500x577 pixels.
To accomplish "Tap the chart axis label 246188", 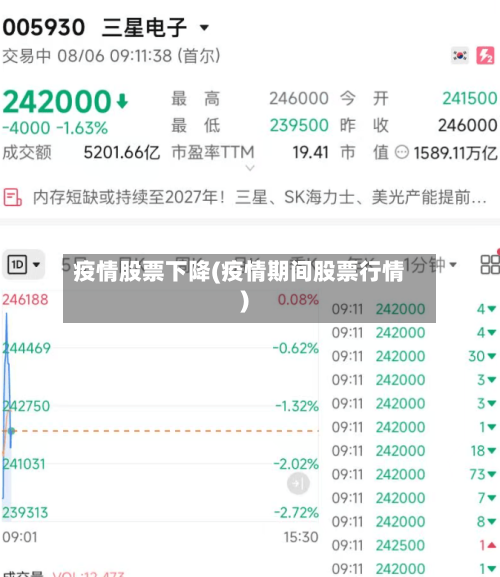I will (x=25, y=300).
